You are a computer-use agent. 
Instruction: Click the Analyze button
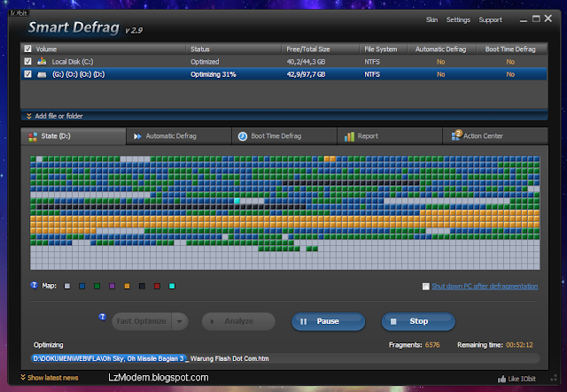tap(238, 321)
